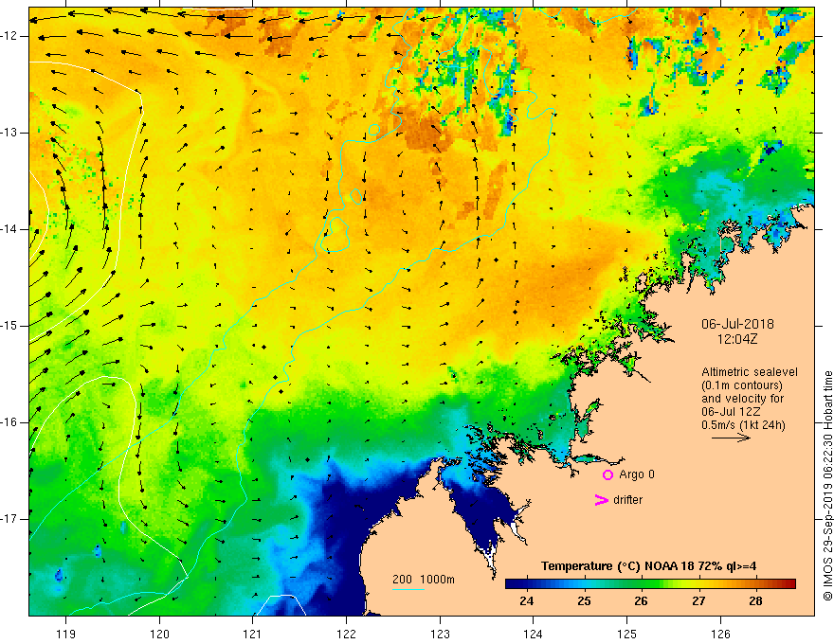Click the '0.5m/s (1kt 24h)' text
The height and width of the screenshot is (644, 834).
743,425
